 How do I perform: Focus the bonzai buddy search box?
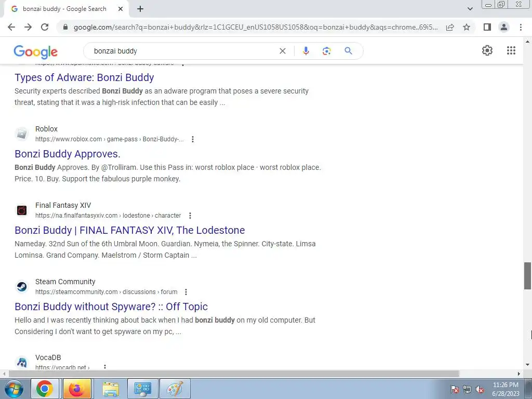(x=183, y=51)
